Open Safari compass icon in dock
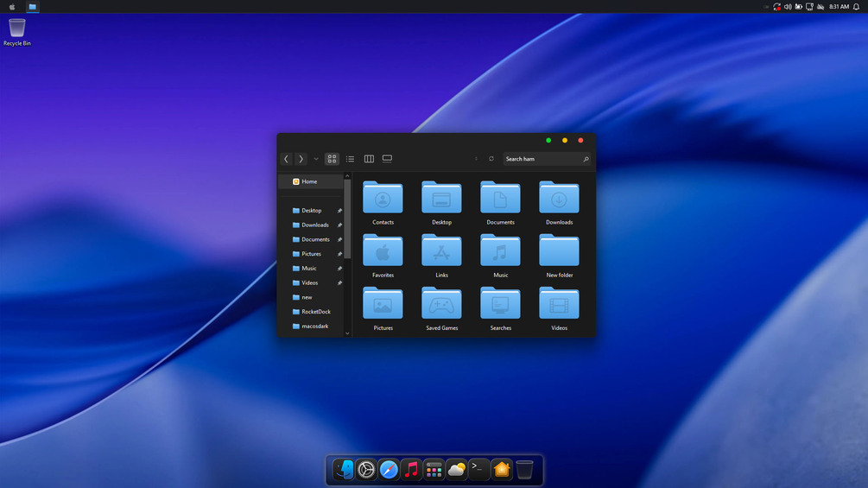The image size is (868, 488). tap(389, 470)
